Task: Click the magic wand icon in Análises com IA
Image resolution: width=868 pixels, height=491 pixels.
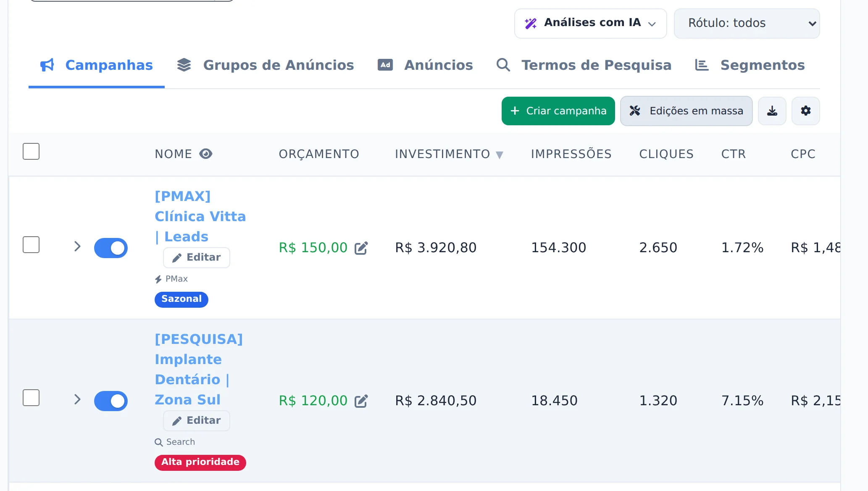Action: click(531, 23)
